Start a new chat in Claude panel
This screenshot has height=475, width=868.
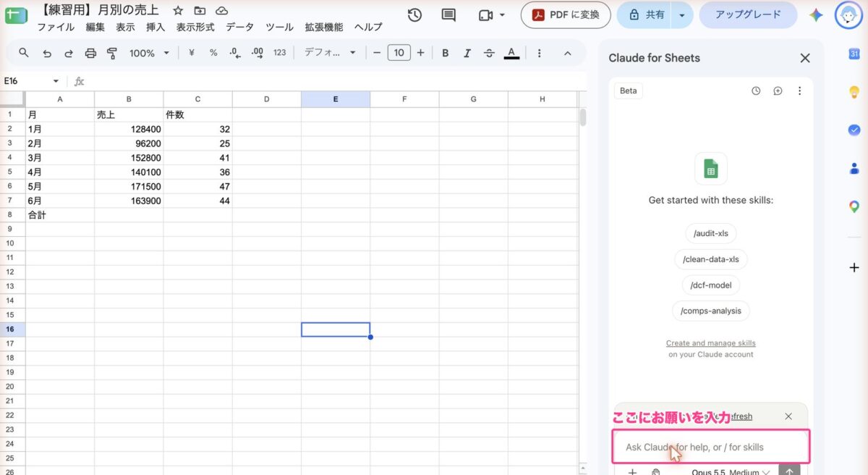(x=778, y=91)
